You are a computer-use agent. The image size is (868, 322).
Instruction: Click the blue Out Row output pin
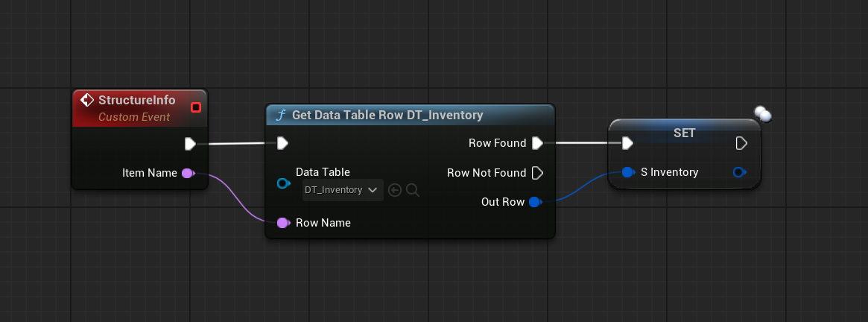[x=535, y=202]
